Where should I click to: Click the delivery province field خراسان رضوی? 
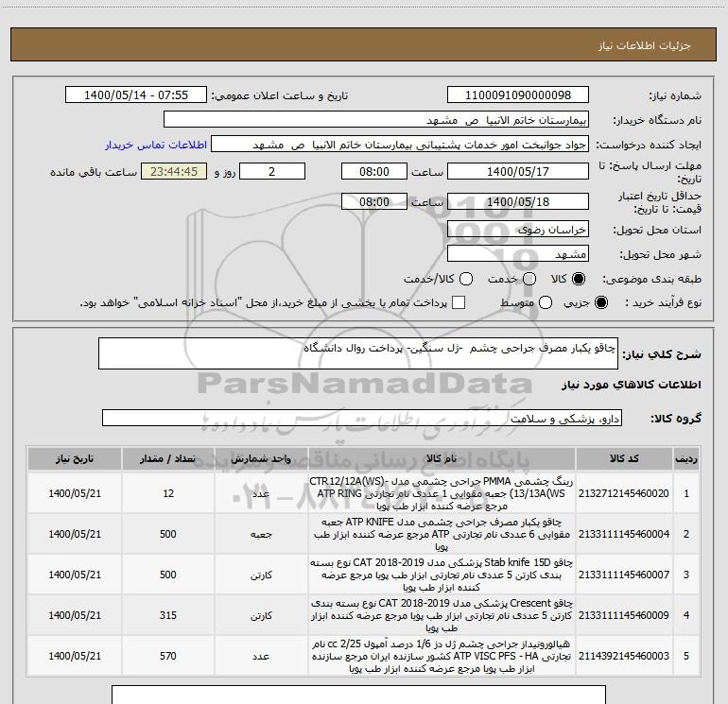518,230
